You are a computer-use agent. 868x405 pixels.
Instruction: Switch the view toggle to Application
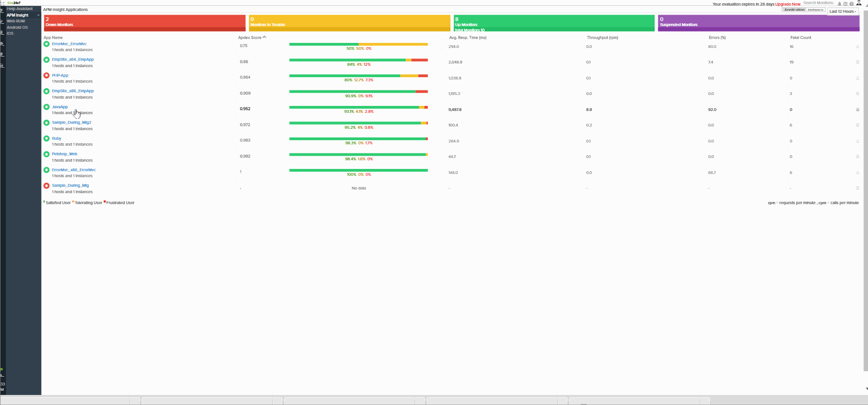pyautogui.click(x=794, y=10)
